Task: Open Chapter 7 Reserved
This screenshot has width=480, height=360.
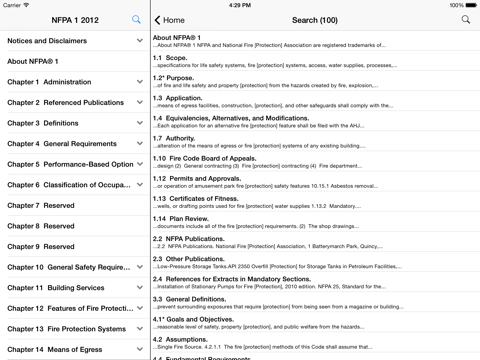Action: (x=75, y=205)
